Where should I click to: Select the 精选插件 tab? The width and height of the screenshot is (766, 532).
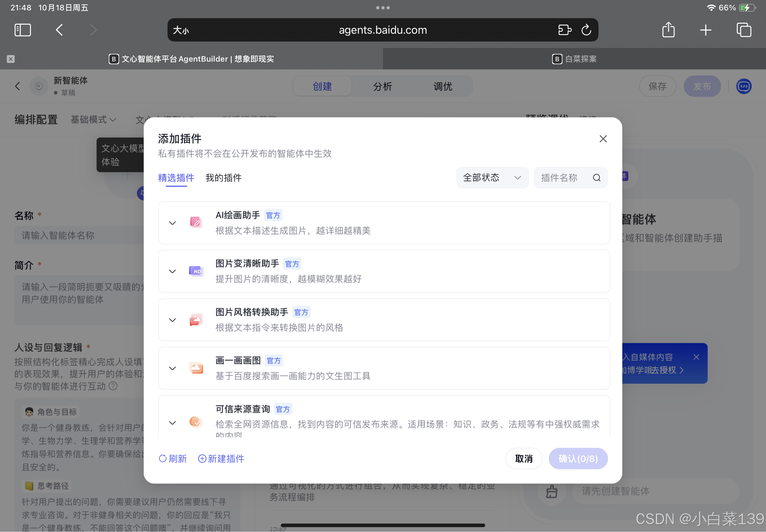point(176,178)
